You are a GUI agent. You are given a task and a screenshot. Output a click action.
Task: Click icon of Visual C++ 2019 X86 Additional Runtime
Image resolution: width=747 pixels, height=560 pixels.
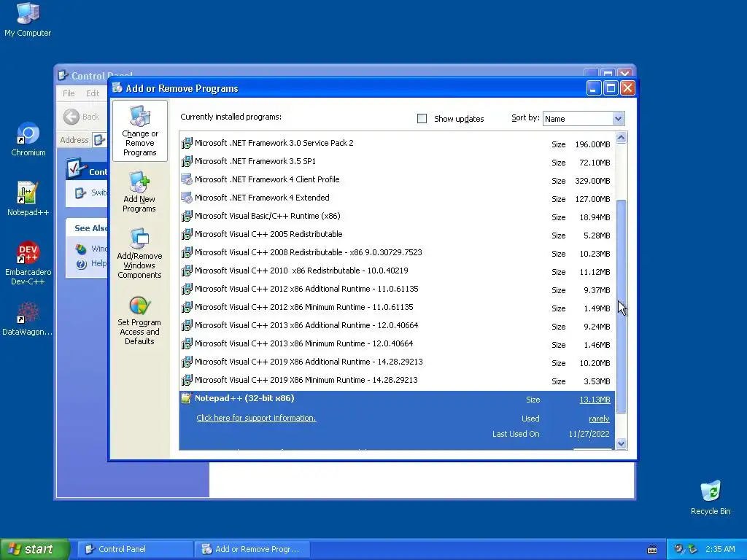click(187, 362)
